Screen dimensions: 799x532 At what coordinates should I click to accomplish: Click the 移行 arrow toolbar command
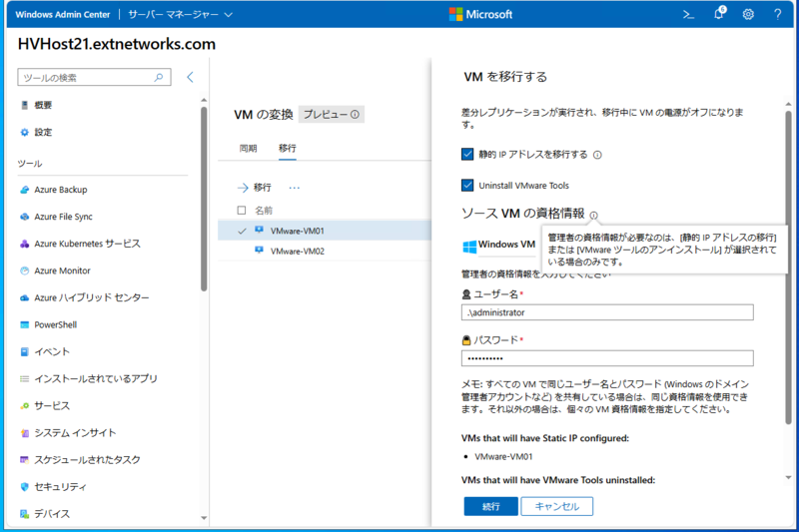click(255, 188)
